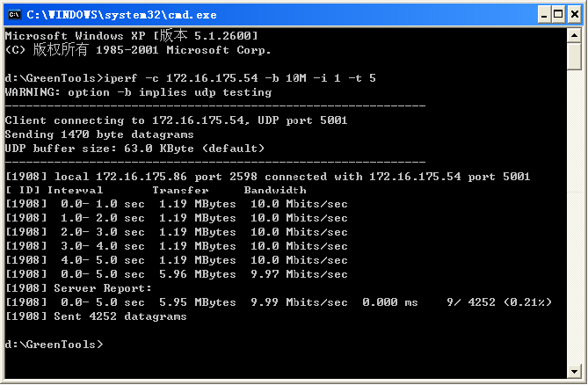Click "Sending 1470 byte datagrams" line
This screenshot has width=588, height=385.
[x=99, y=134]
